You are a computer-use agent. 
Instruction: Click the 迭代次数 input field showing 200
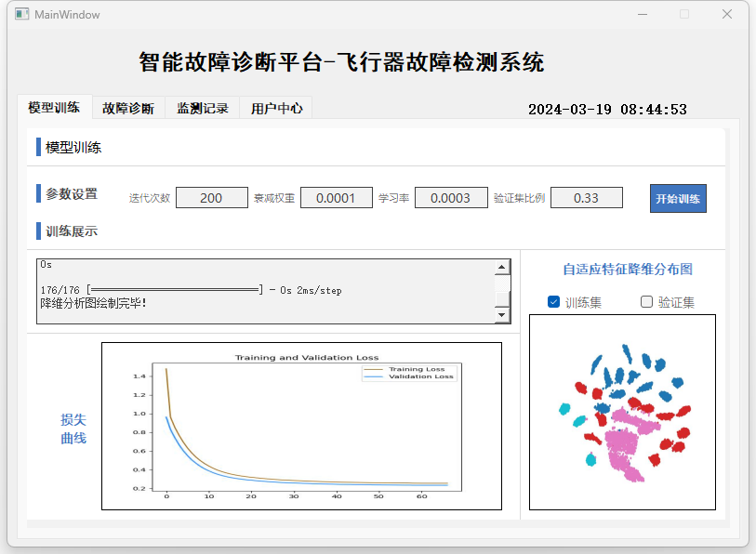212,198
